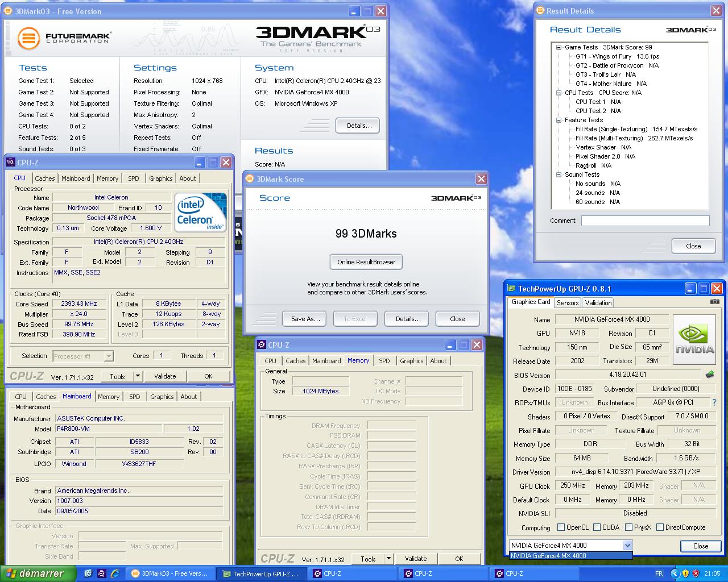Click the BIOS save chip icon in GPU-Z

[x=710, y=375]
